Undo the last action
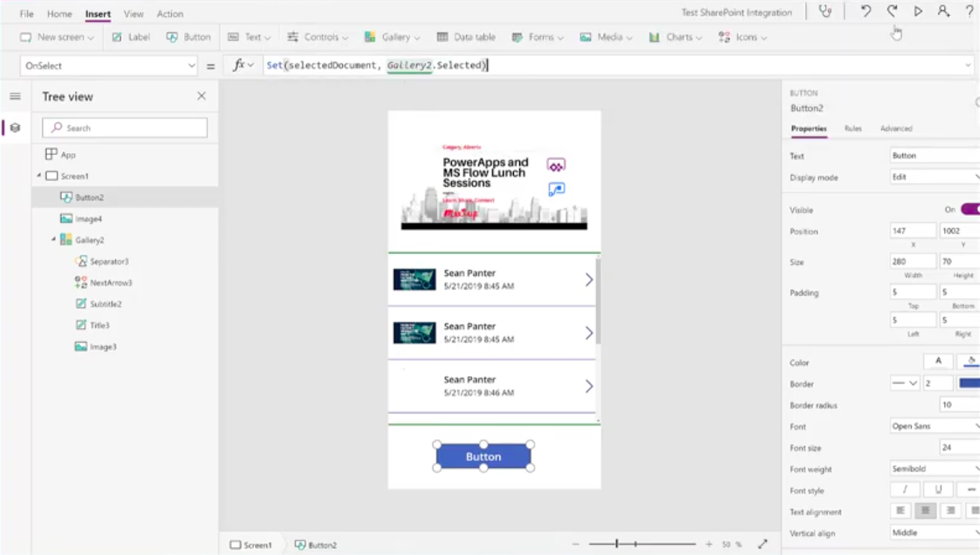980x555 pixels. (866, 12)
